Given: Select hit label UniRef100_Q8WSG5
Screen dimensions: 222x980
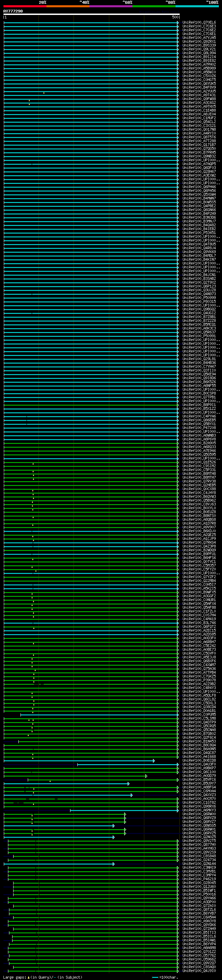Looking at the screenshot, I should pyautogui.click(x=199, y=826).
